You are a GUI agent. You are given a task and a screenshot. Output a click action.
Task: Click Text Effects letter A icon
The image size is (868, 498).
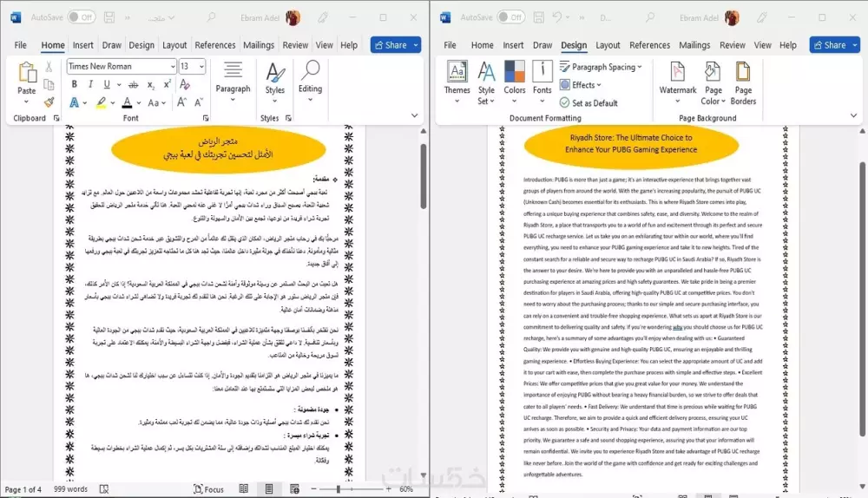point(74,102)
